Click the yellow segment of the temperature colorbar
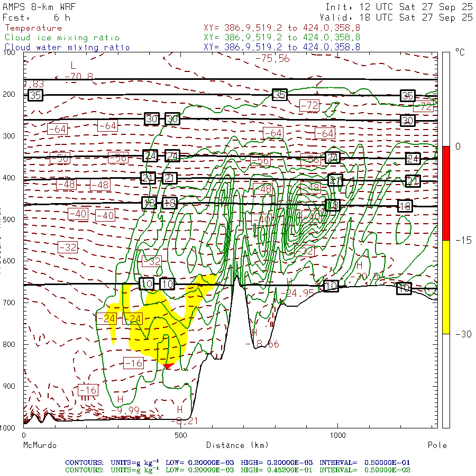This screenshot has height=476, width=476. click(x=446, y=287)
